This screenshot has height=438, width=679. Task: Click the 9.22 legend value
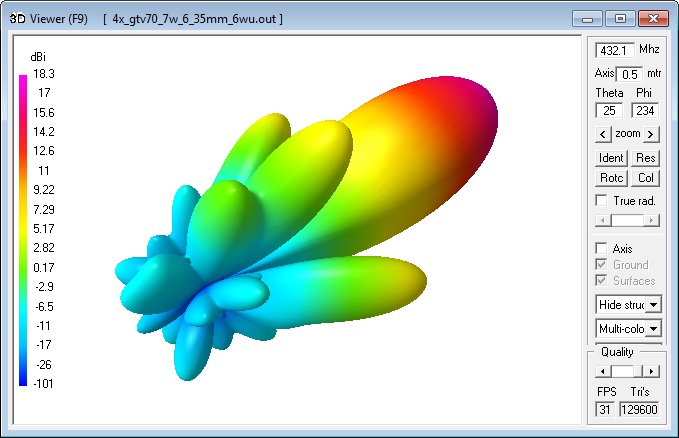pyautogui.click(x=44, y=190)
